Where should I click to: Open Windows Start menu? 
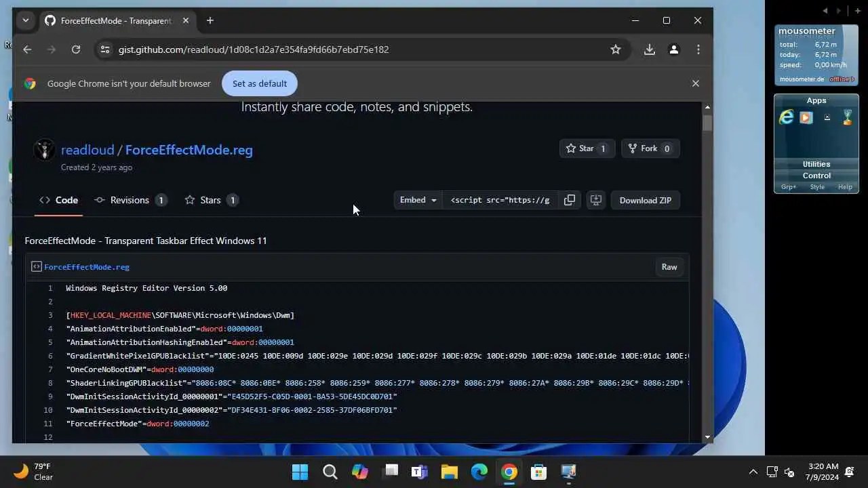pos(300,472)
